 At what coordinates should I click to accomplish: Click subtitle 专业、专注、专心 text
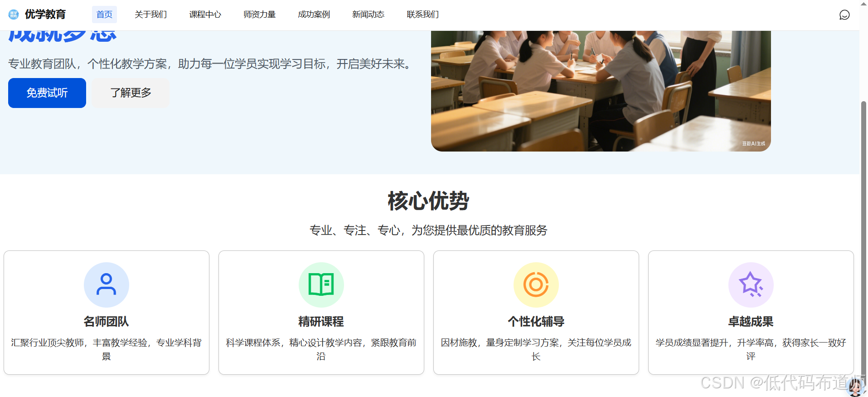tap(429, 230)
